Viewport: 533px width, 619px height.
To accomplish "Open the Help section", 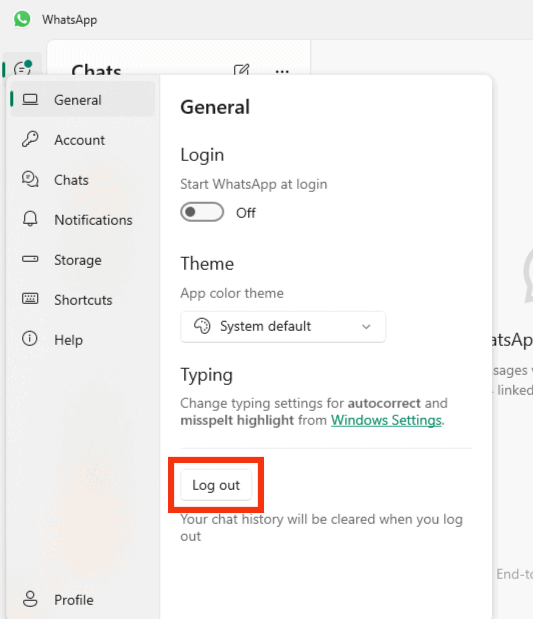I will point(83,340).
